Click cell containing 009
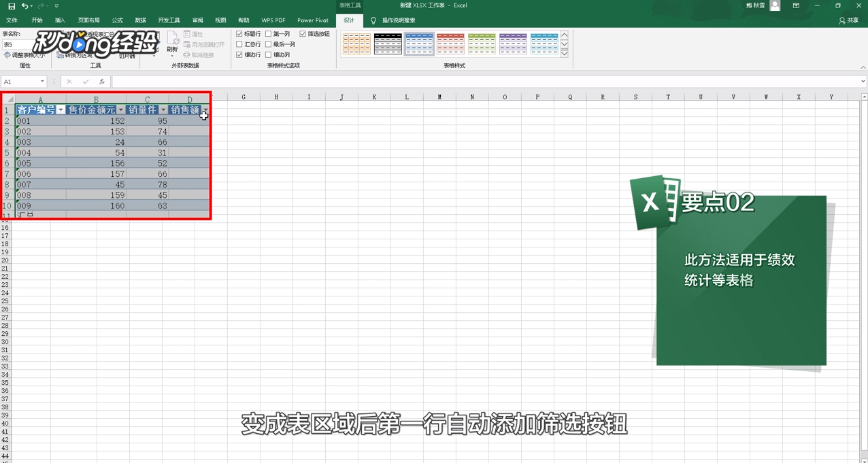 point(40,205)
